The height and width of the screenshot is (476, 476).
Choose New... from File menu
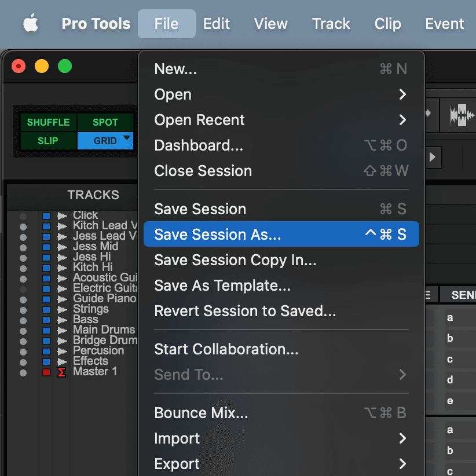point(281,69)
